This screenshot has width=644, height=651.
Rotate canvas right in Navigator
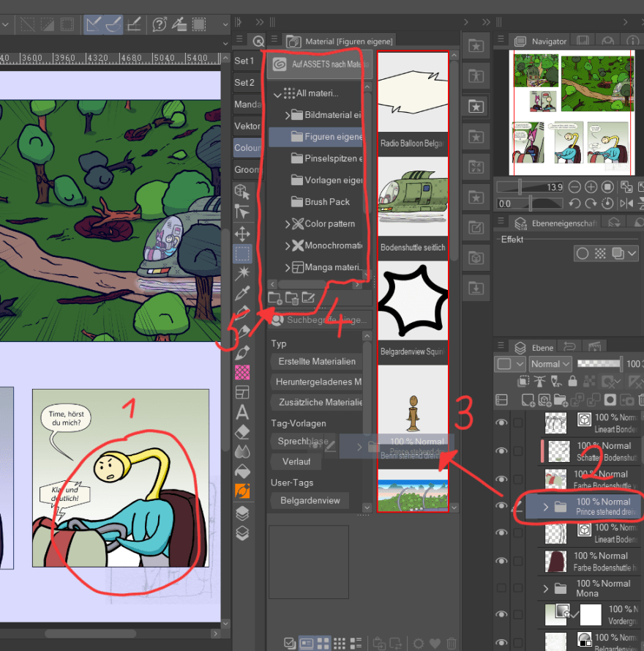[x=591, y=204]
